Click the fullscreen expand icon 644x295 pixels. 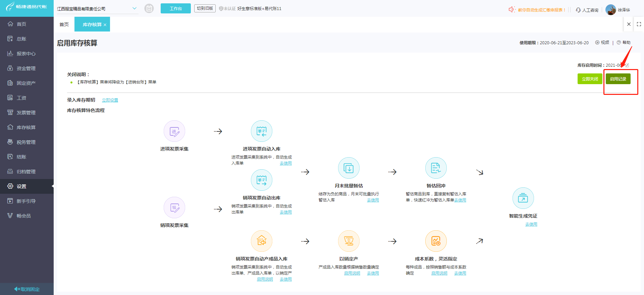(x=639, y=24)
